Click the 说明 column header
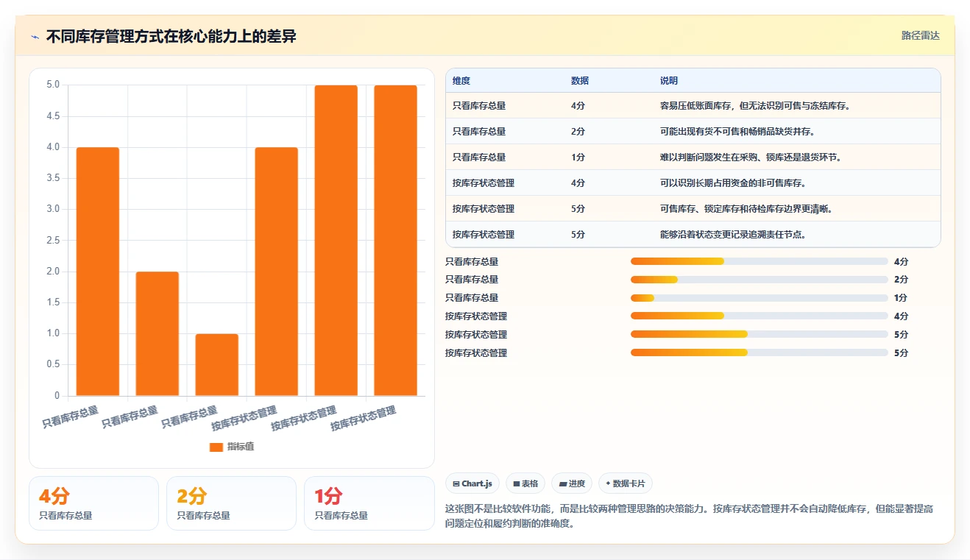 pos(669,81)
